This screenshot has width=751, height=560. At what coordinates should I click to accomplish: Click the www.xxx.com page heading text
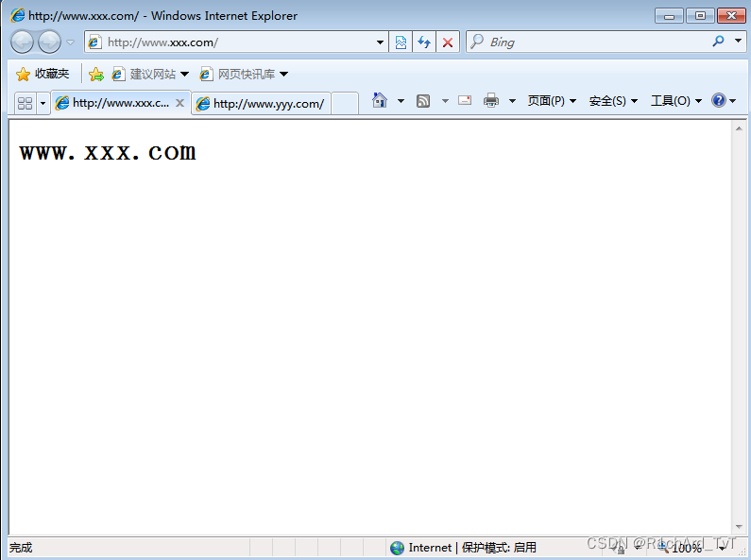pyautogui.click(x=108, y=152)
